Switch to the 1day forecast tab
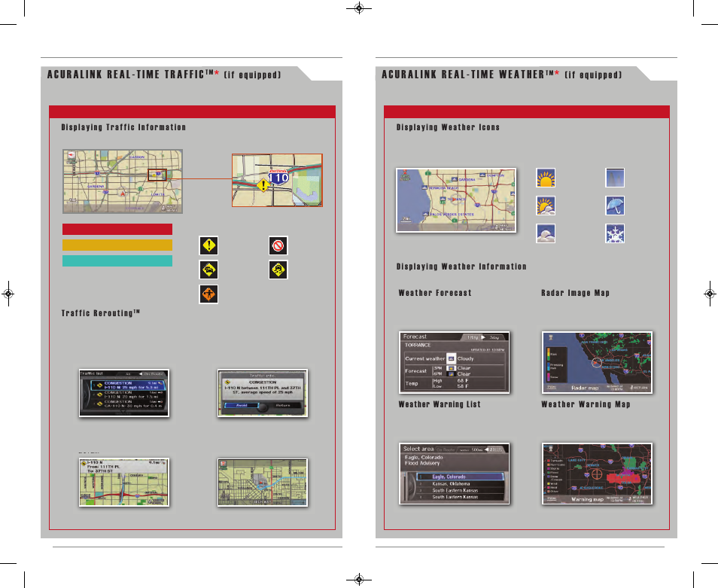Viewport: 718px width, 588px height. pyautogui.click(x=473, y=337)
